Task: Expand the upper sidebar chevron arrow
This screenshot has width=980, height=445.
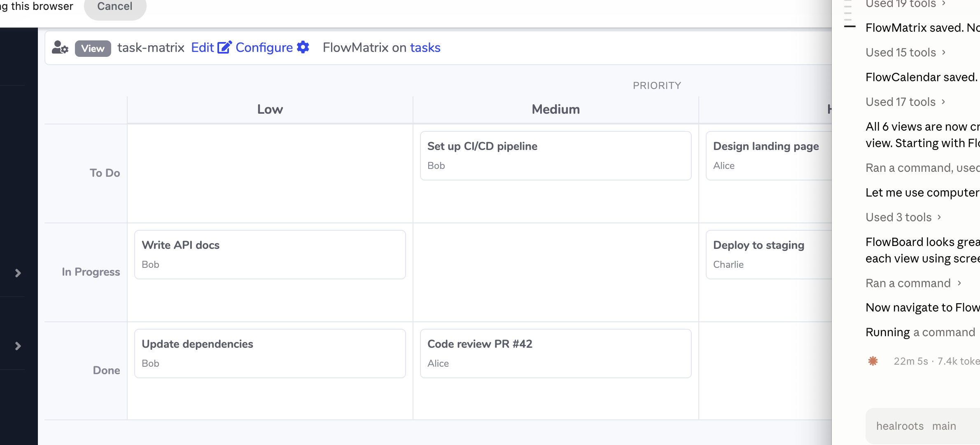Action: click(x=18, y=273)
